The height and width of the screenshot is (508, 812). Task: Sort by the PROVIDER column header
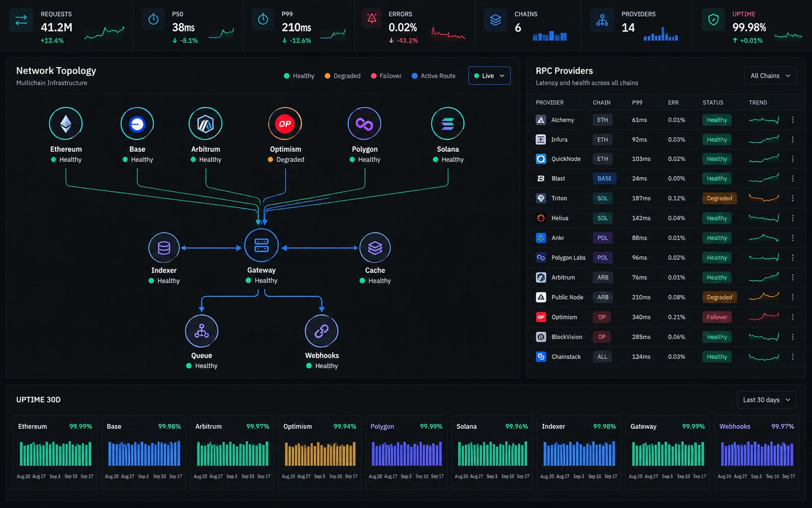[x=549, y=103]
